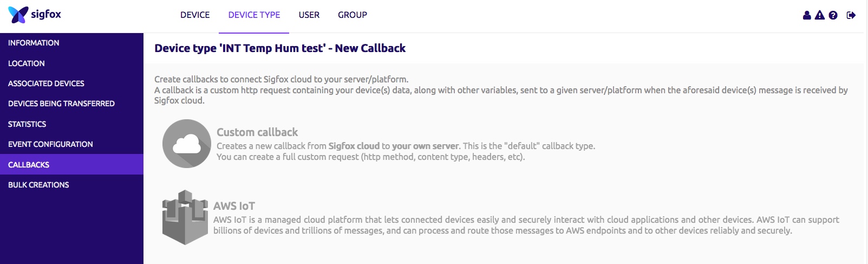Choose the AWS IoT title link

point(234,206)
